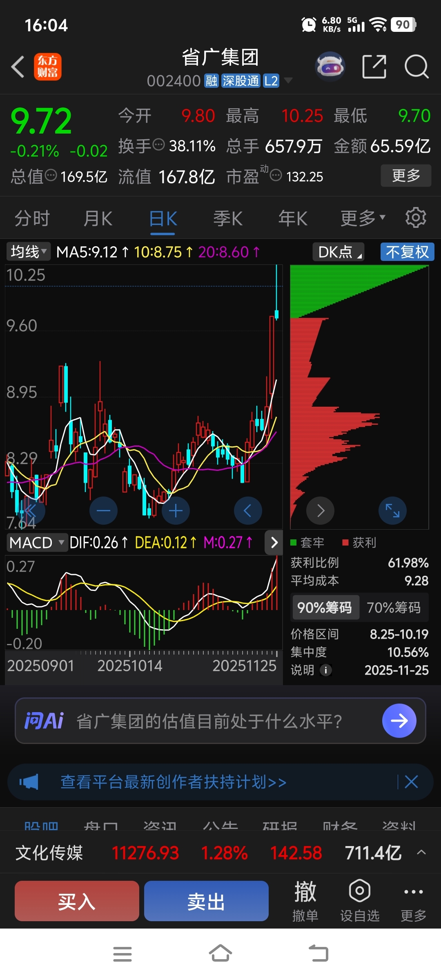Viewport: 441px width, 980px height.
Task: Open the 文化传媒 sector label
Action: 49,853
